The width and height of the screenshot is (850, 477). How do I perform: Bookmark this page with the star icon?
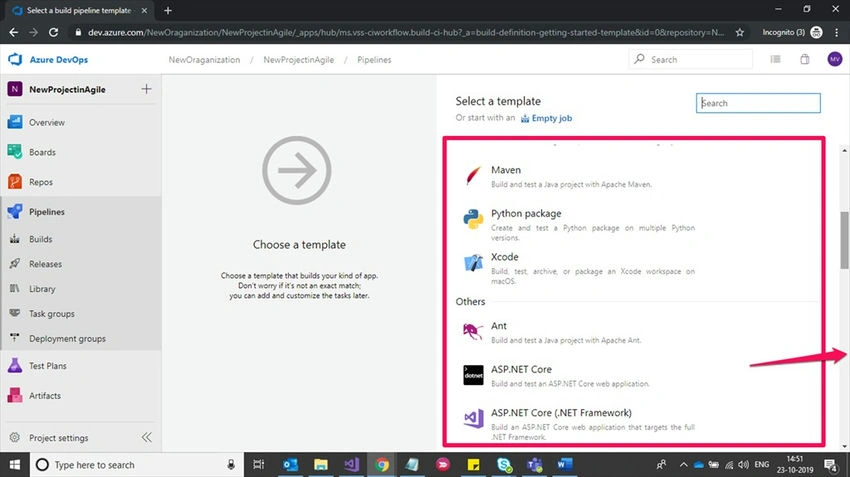(739, 33)
